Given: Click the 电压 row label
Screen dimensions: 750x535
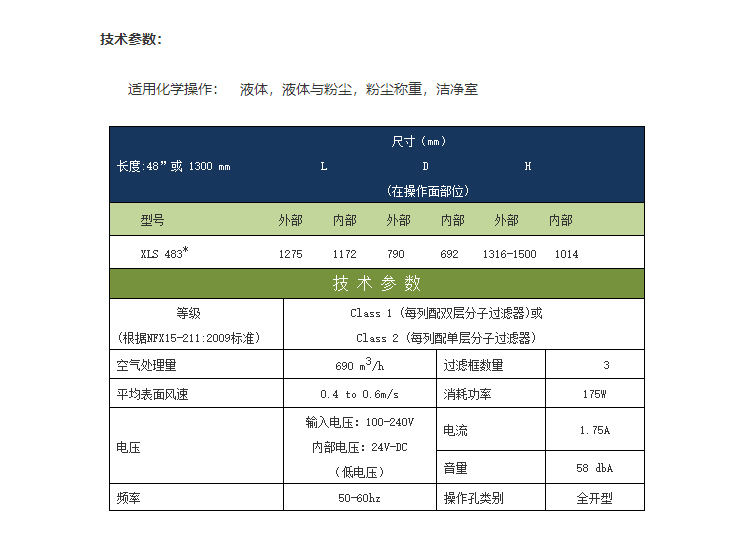Looking at the screenshot, I should (128, 448).
